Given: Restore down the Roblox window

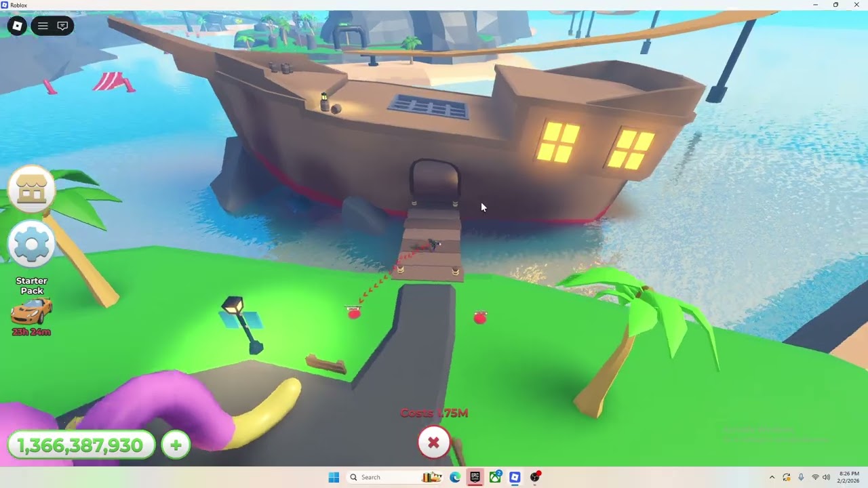Looking at the screenshot, I should [x=835, y=5].
